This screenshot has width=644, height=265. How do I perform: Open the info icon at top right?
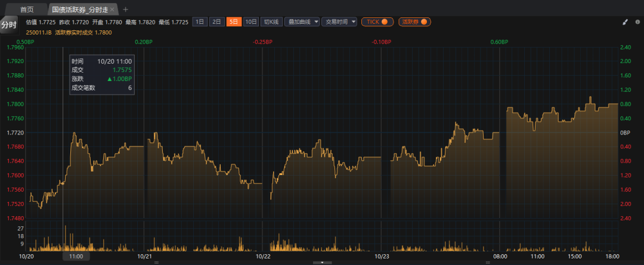[636, 22]
